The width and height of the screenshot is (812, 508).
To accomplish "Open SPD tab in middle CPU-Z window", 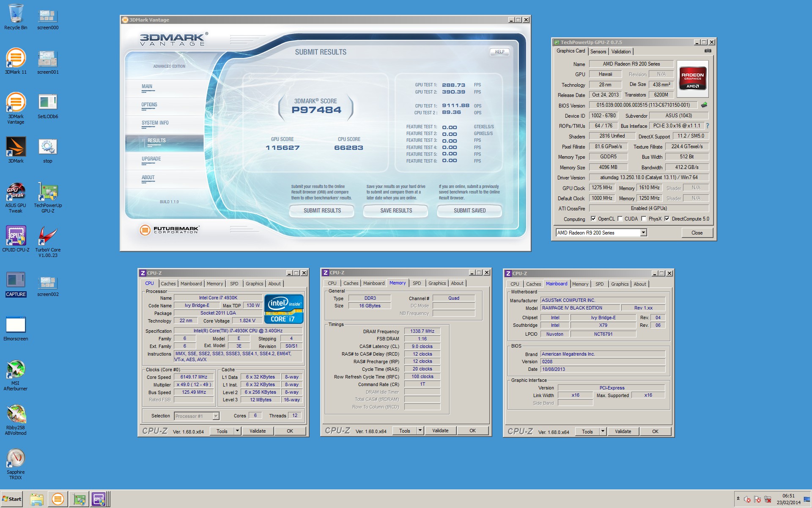I will [x=417, y=283].
